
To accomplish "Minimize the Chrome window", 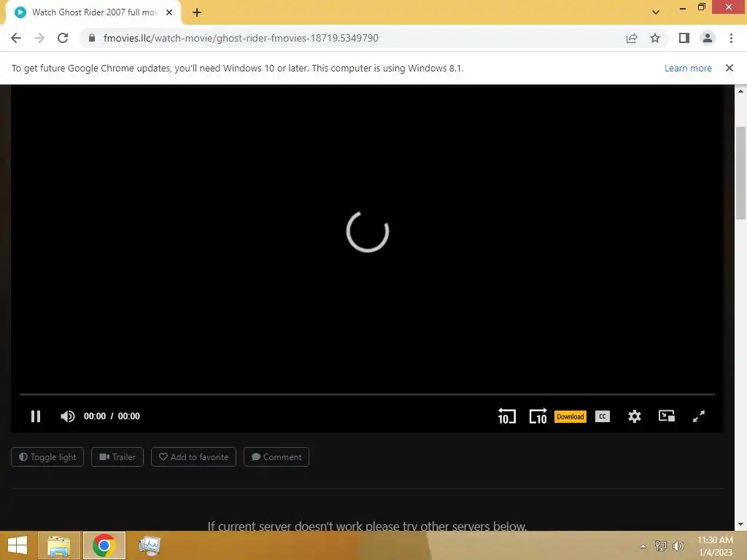I will (x=683, y=7).
